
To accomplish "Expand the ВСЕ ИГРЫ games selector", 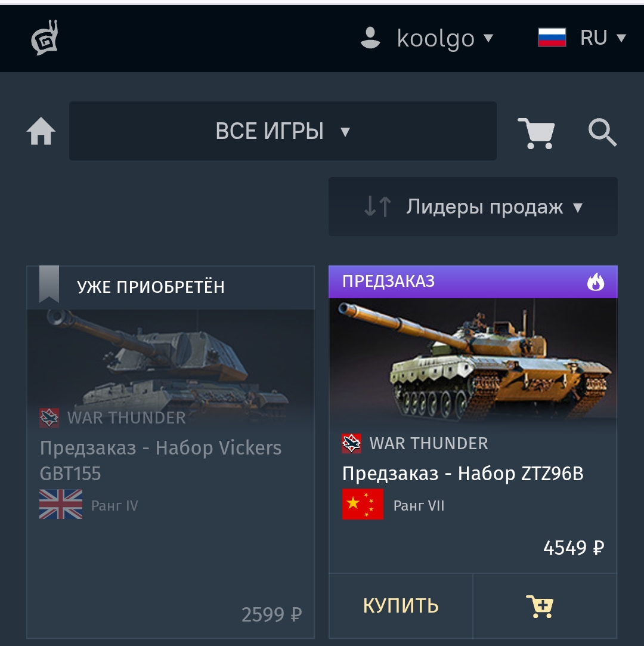I will point(283,131).
